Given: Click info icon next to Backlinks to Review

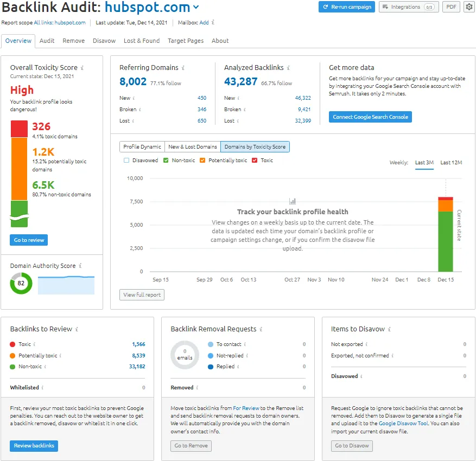Looking at the screenshot, I should pos(77,329).
